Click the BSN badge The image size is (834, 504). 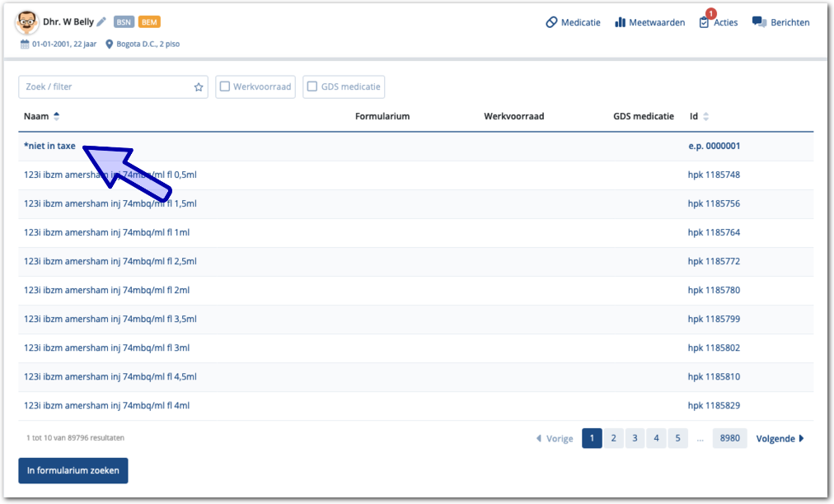click(x=124, y=22)
